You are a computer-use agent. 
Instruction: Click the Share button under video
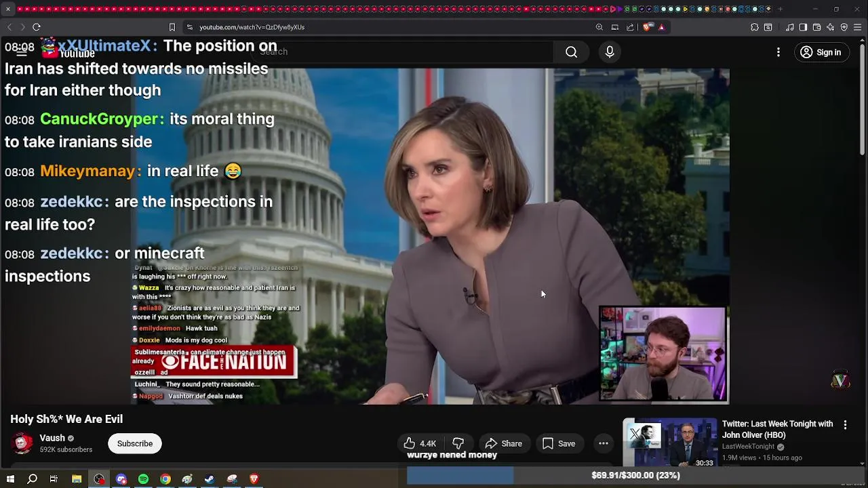point(503,444)
